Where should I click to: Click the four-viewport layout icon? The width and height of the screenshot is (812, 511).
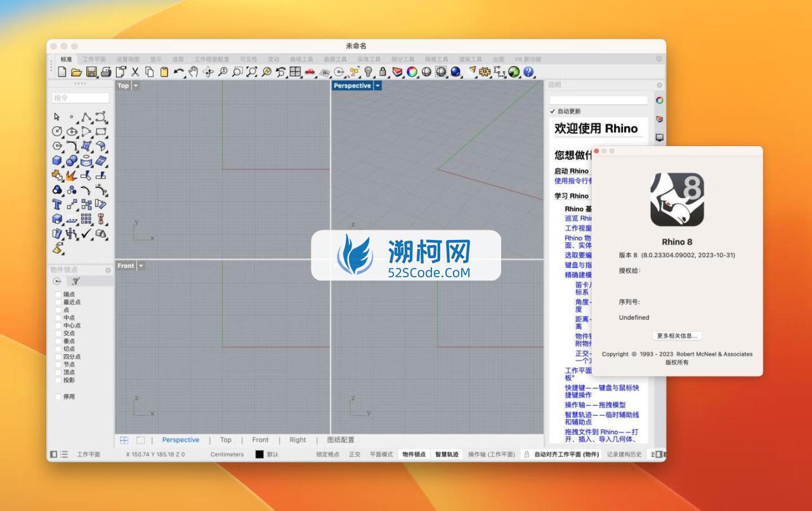click(x=294, y=72)
